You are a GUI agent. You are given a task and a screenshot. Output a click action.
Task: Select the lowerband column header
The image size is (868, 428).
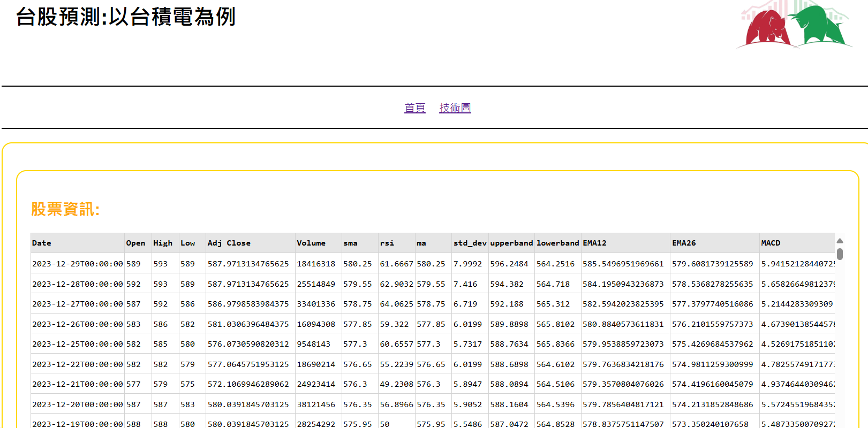tap(558, 243)
